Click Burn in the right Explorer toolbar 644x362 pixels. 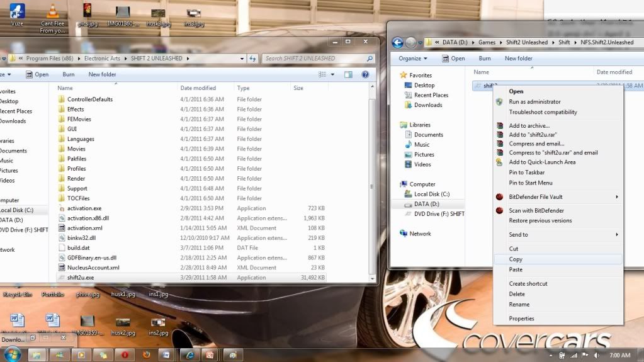[x=485, y=59]
